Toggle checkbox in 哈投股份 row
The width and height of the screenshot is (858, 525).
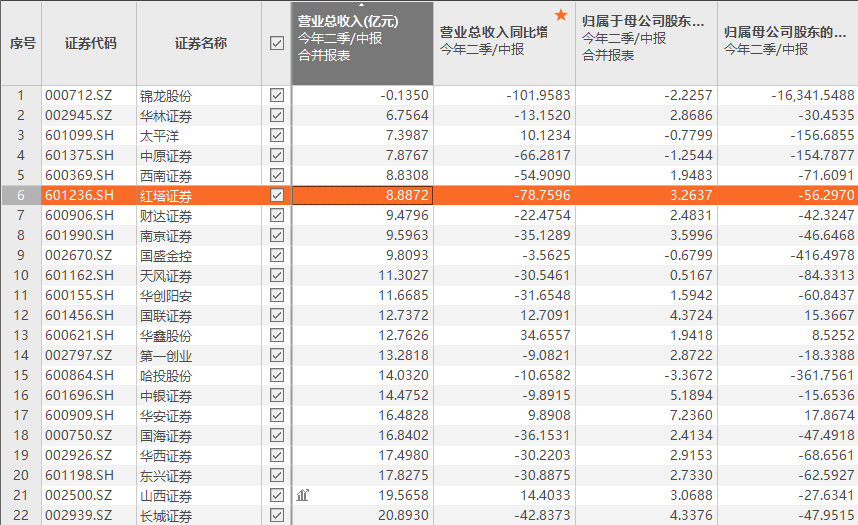277,375
